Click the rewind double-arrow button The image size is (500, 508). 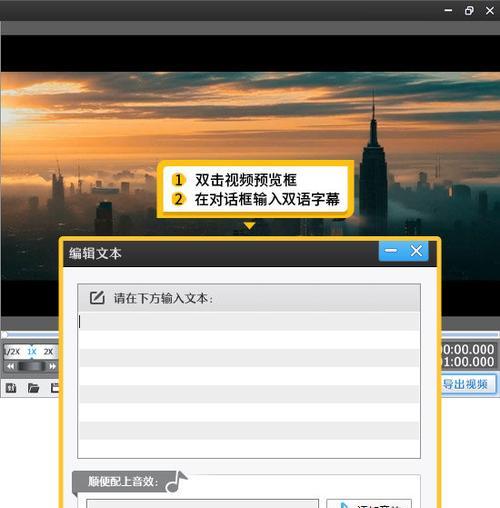click(x=11, y=366)
